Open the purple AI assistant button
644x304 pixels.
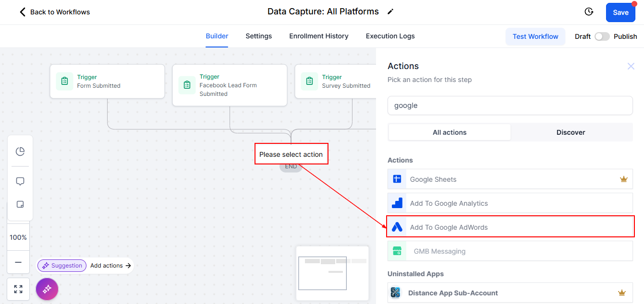(x=47, y=289)
